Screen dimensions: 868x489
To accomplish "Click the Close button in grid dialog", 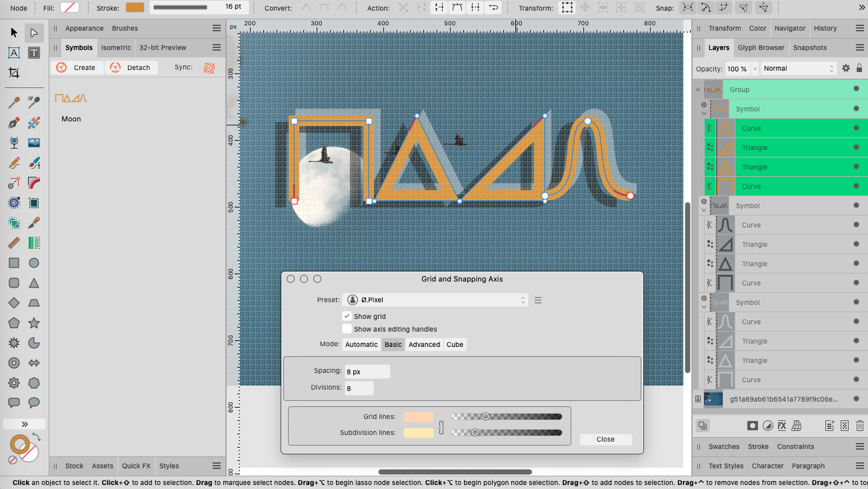I will [x=605, y=439].
